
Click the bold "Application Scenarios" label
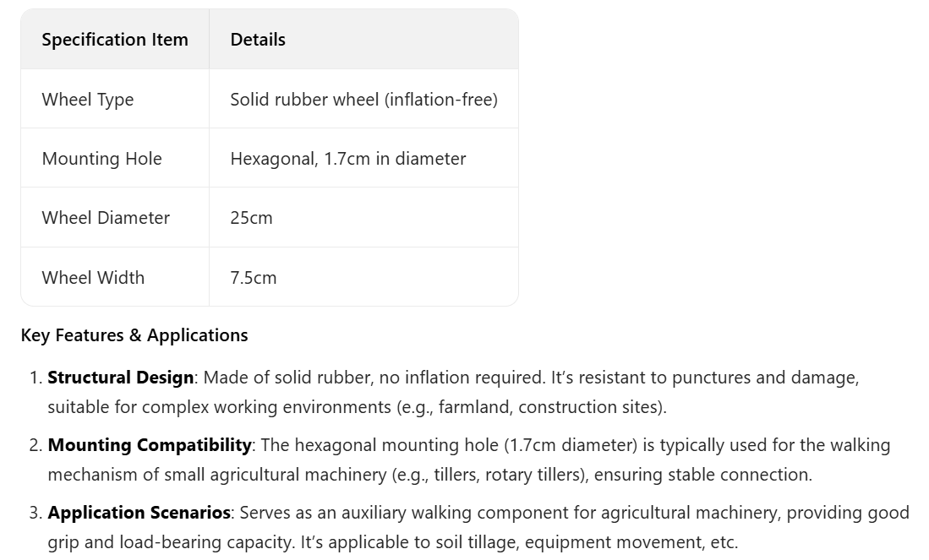click(139, 513)
